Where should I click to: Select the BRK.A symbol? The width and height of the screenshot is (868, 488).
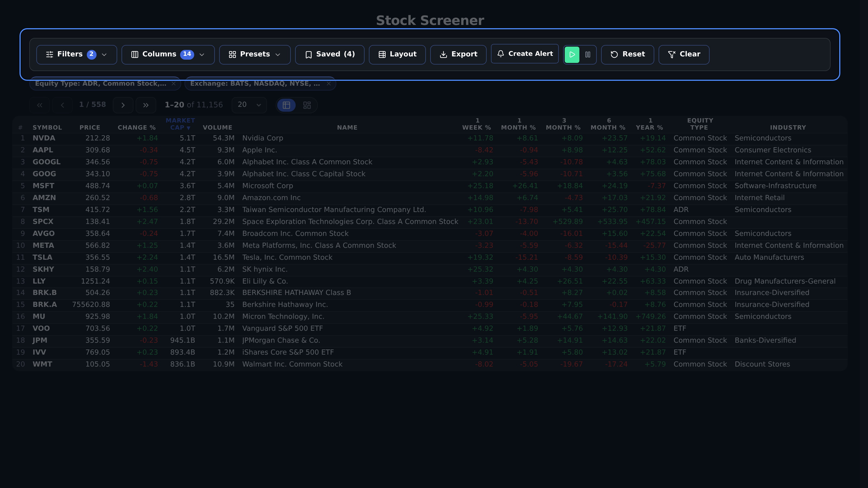[x=44, y=304]
